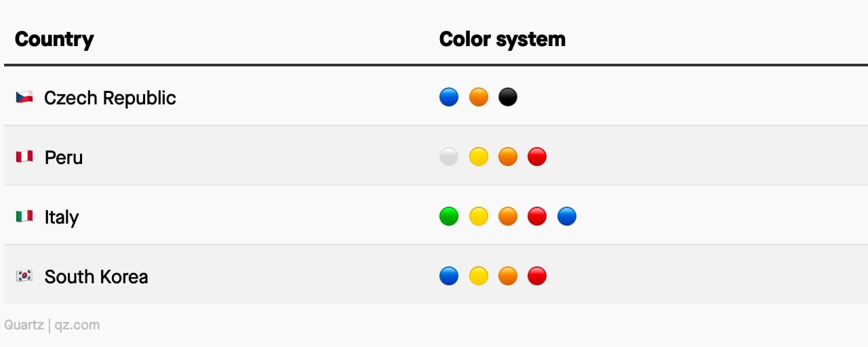Select the yellow dot in Italy row
Image resolution: width=868 pixels, height=347 pixels.
479,216
